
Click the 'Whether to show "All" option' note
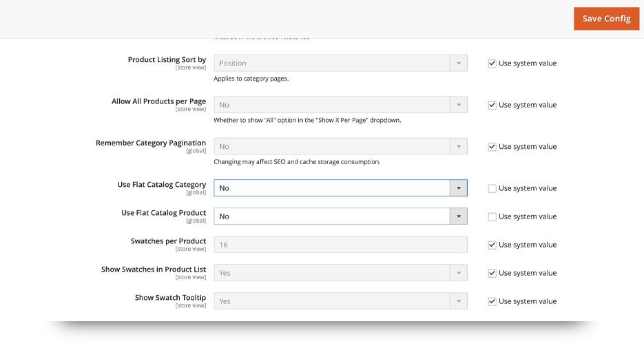(x=307, y=121)
